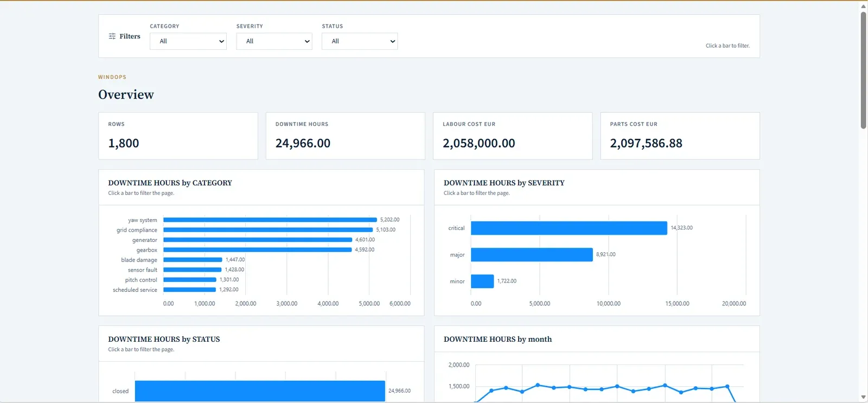Click the 'critical' axis label
This screenshot has width=868, height=403.
pos(456,228)
